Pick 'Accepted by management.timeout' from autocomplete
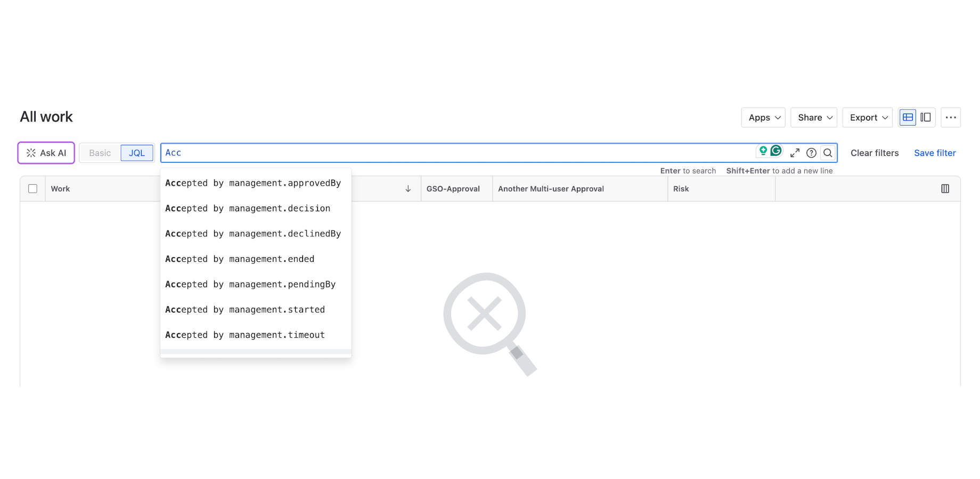Screen dimensions: 980x479 tap(245, 335)
